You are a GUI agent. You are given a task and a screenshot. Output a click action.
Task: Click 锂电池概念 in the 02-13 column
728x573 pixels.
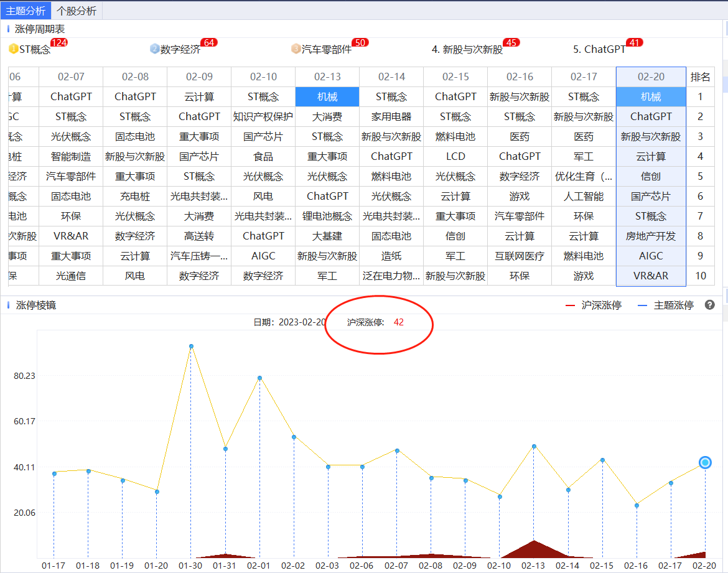point(327,217)
